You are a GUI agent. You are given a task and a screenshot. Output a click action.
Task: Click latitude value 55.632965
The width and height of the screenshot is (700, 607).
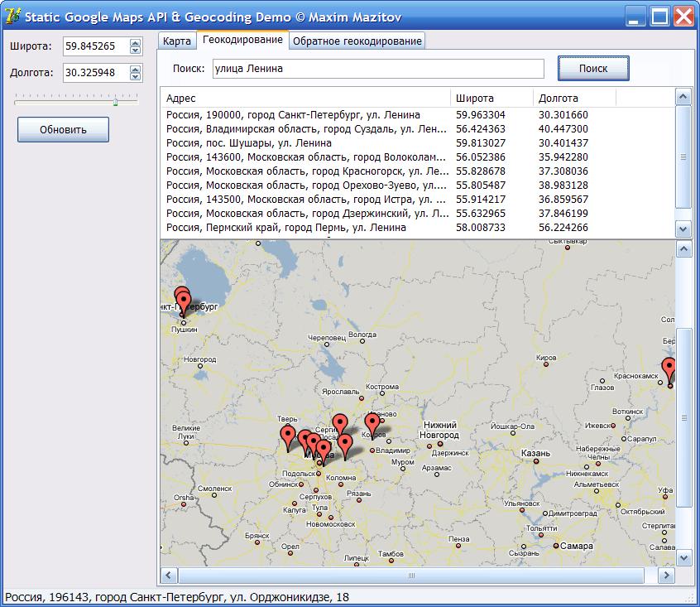pos(481,213)
